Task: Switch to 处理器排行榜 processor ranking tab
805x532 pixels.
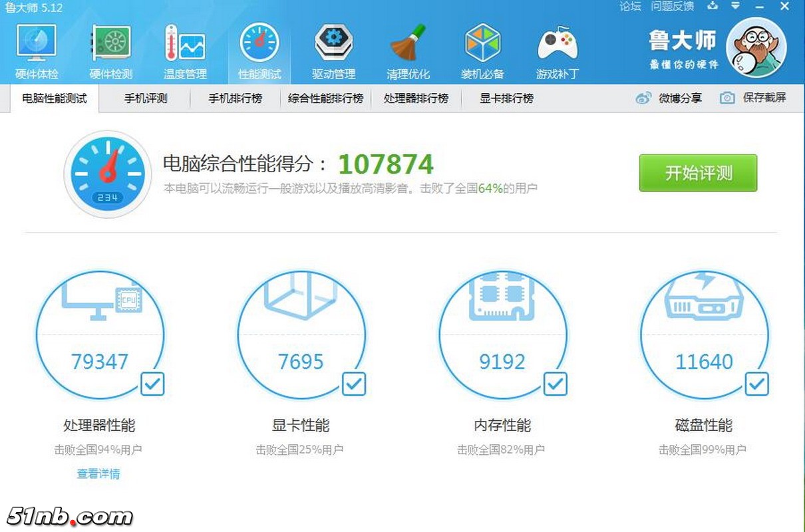Action: 416,98
